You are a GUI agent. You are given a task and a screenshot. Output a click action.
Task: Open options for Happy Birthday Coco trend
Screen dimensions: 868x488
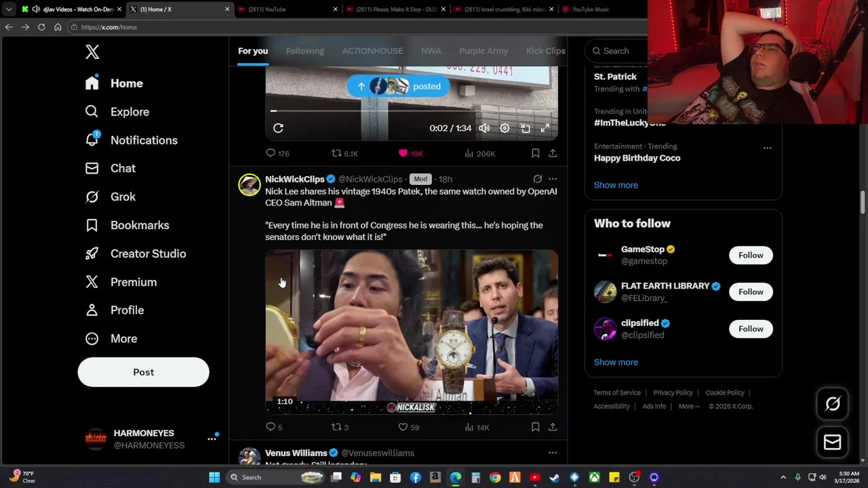(x=767, y=148)
